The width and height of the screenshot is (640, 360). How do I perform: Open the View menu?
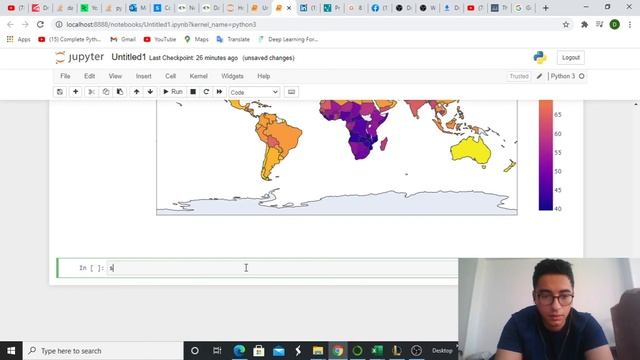point(115,76)
